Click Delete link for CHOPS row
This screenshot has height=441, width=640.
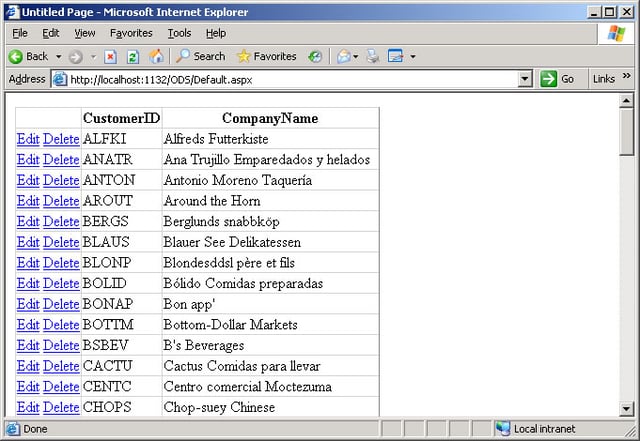tap(61, 407)
